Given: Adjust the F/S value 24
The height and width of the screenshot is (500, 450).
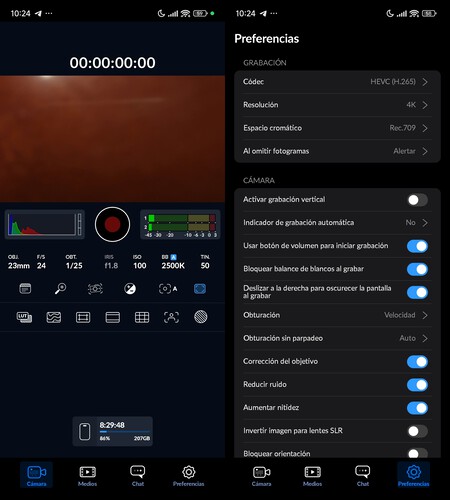Looking at the screenshot, I should pyautogui.click(x=41, y=262).
